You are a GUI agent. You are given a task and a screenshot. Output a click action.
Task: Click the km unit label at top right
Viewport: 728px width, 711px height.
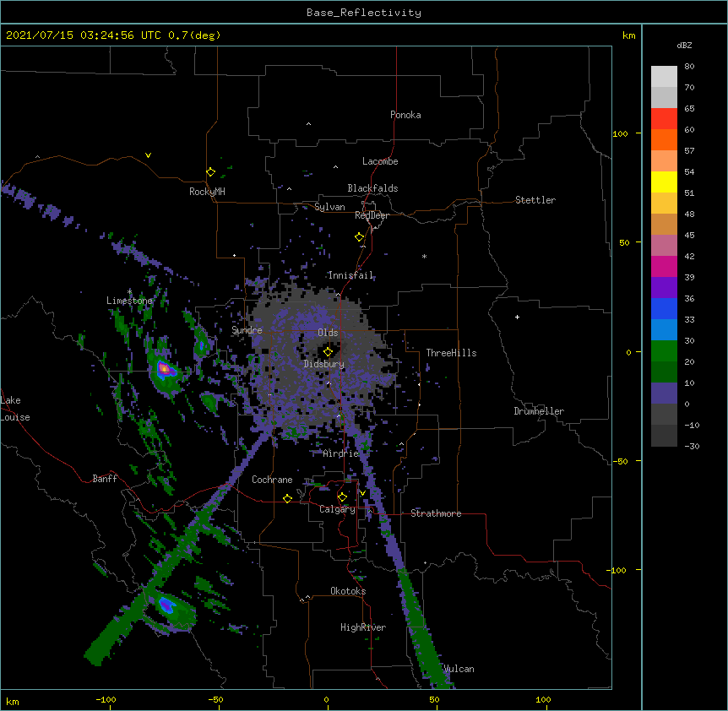[x=628, y=35]
